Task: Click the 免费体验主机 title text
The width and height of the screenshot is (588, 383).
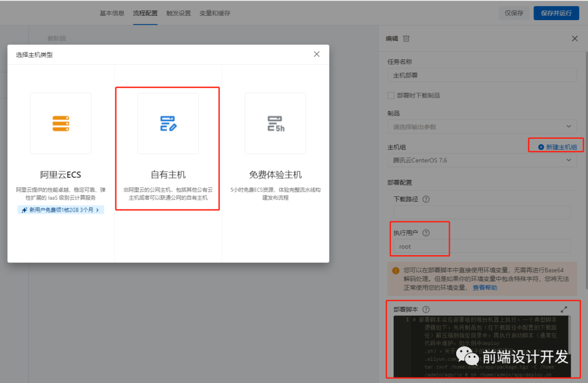Action: (275, 175)
